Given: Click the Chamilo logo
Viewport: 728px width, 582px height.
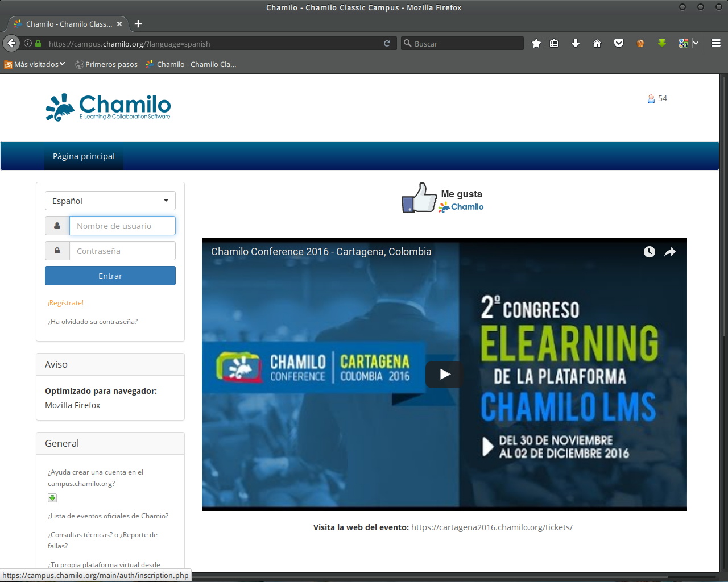Looking at the screenshot, I should [107, 107].
